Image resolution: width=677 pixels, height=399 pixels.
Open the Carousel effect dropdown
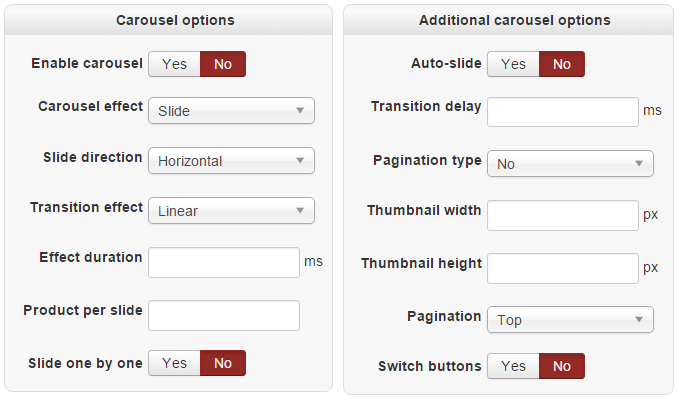pyautogui.click(x=231, y=111)
